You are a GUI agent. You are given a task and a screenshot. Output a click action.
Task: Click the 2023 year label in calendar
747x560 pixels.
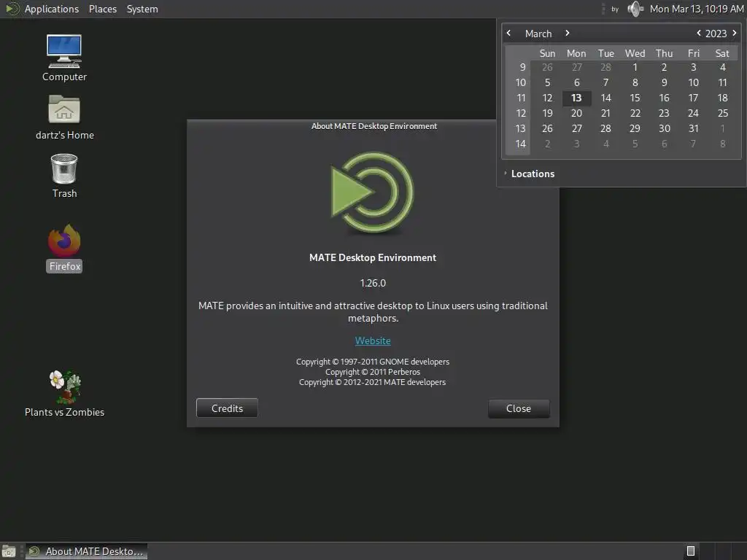[716, 34]
